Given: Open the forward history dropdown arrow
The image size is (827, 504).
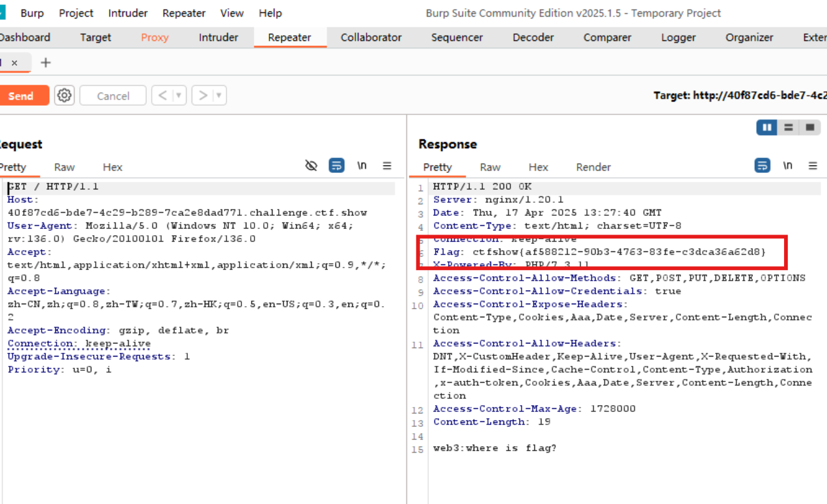Looking at the screenshot, I should coord(219,96).
